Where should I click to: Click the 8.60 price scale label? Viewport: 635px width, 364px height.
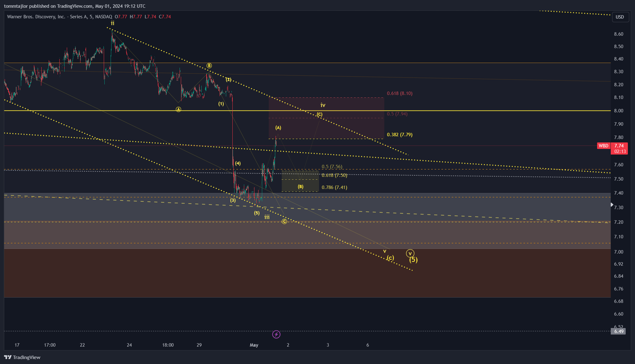619,34
